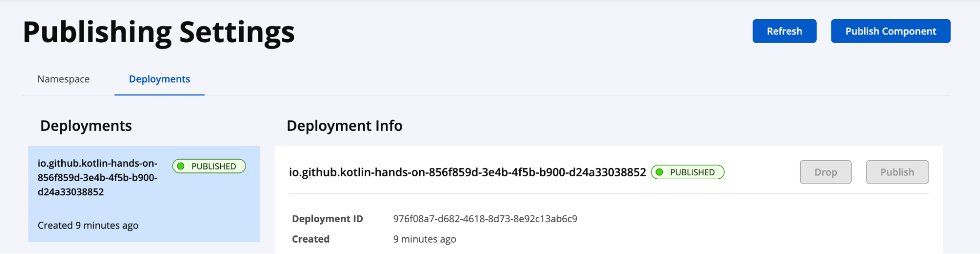The width and height of the screenshot is (980, 254).
Task: Click the Deployment ID value 976f08a7
Action: click(485, 219)
